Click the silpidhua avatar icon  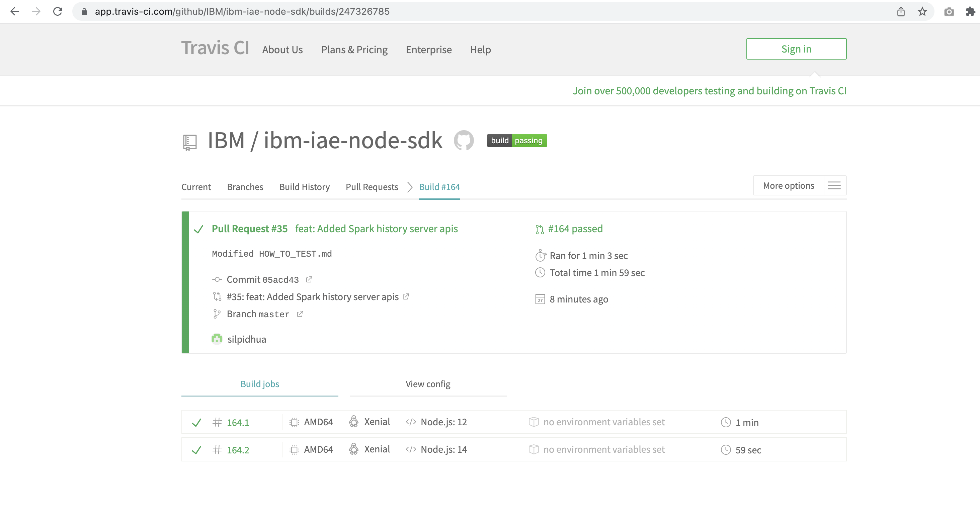[217, 339]
